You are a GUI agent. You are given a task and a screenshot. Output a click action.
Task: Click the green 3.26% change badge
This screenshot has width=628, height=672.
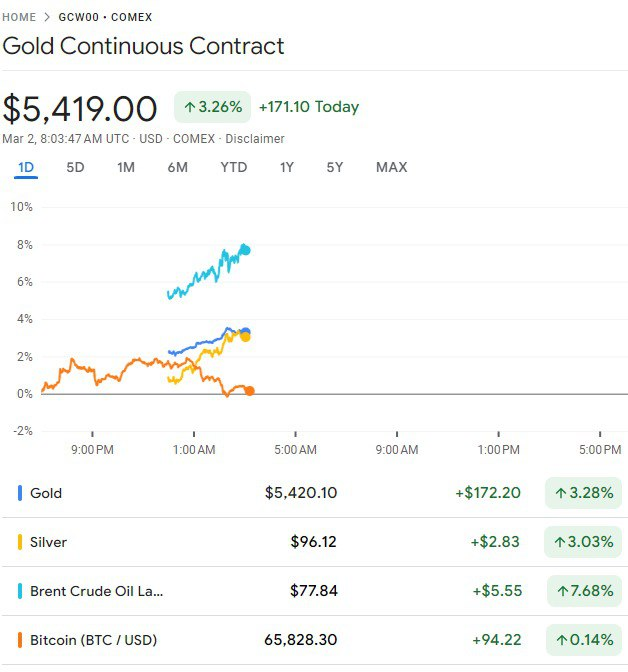[x=212, y=107]
